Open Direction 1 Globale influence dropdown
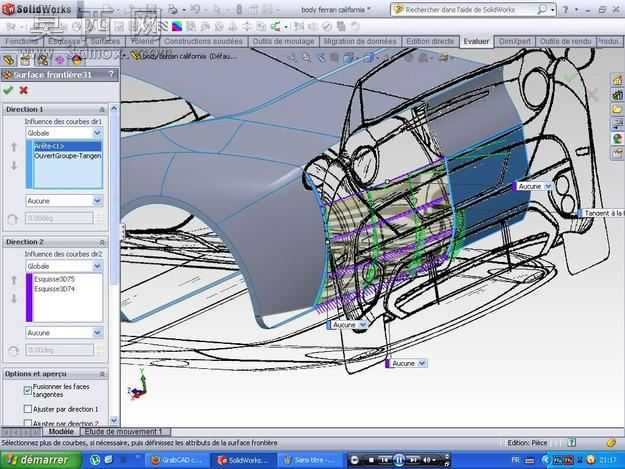Viewport: 625px width, 469px height. click(98, 133)
